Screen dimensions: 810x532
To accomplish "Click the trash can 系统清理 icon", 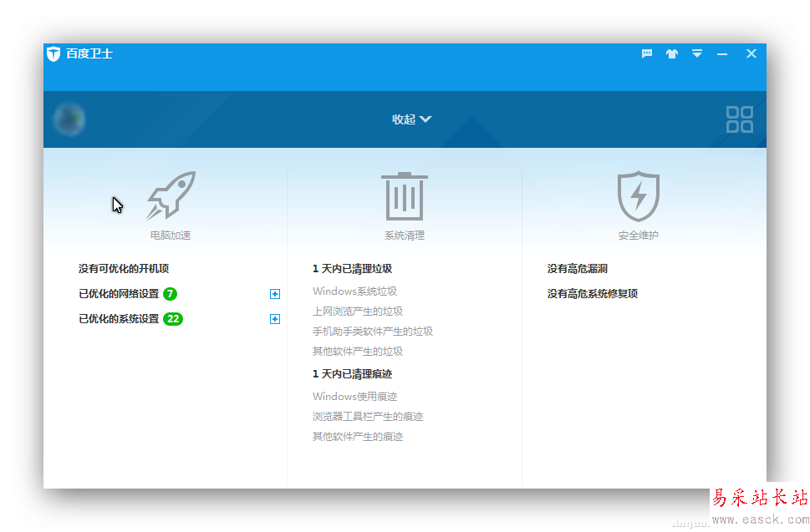I will (x=405, y=196).
